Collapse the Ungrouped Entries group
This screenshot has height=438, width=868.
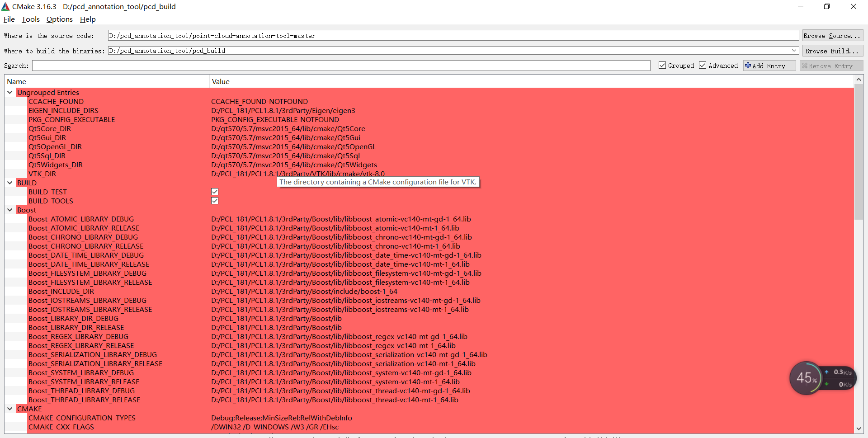coord(9,92)
